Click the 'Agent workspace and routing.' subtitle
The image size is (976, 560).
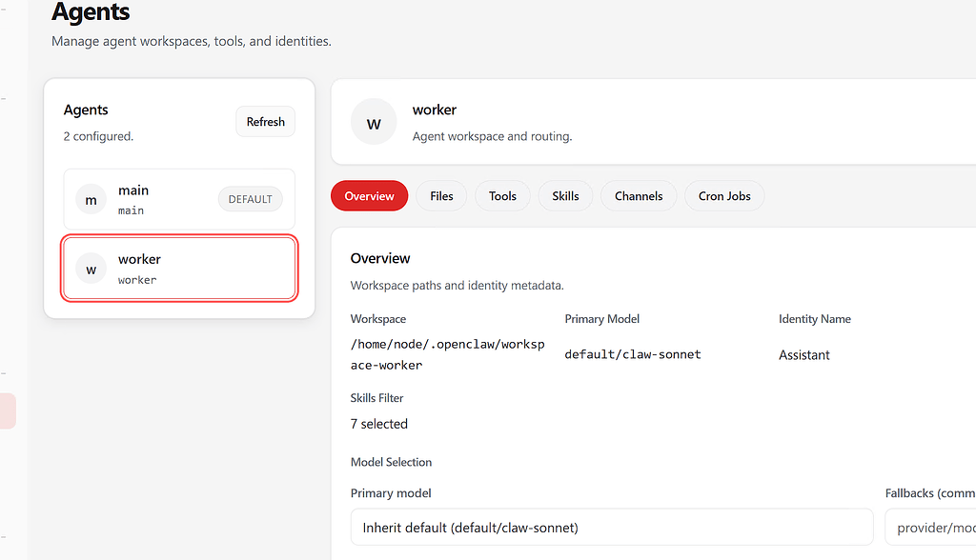tap(492, 136)
